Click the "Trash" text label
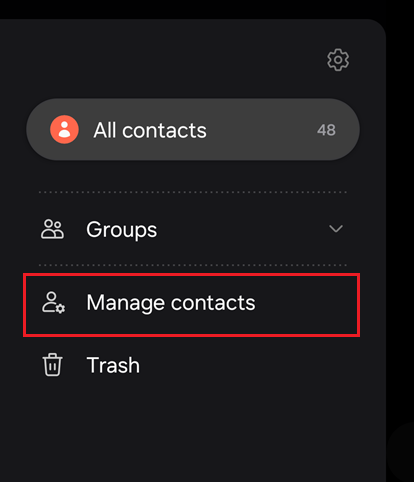 (113, 365)
